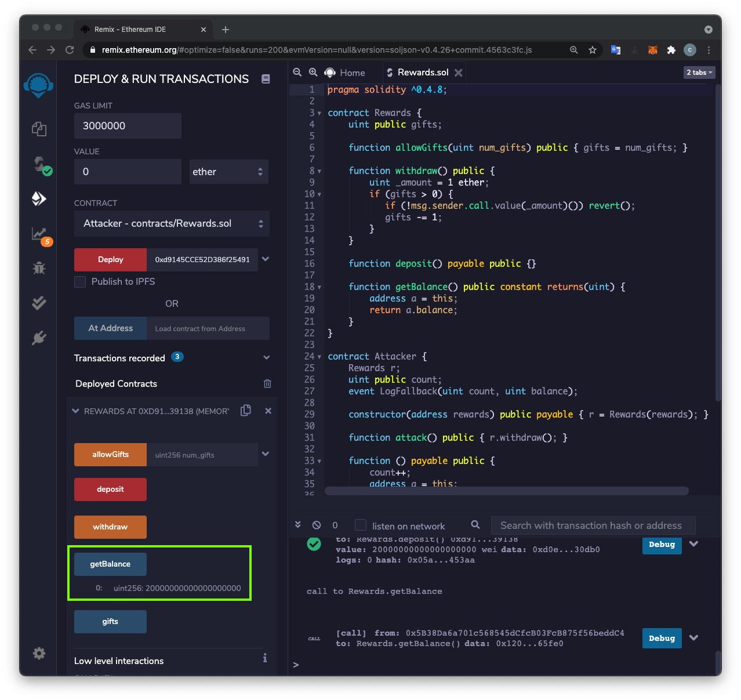The image size is (741, 700).
Task: Open the 2 tabs dropdown
Action: (x=699, y=72)
